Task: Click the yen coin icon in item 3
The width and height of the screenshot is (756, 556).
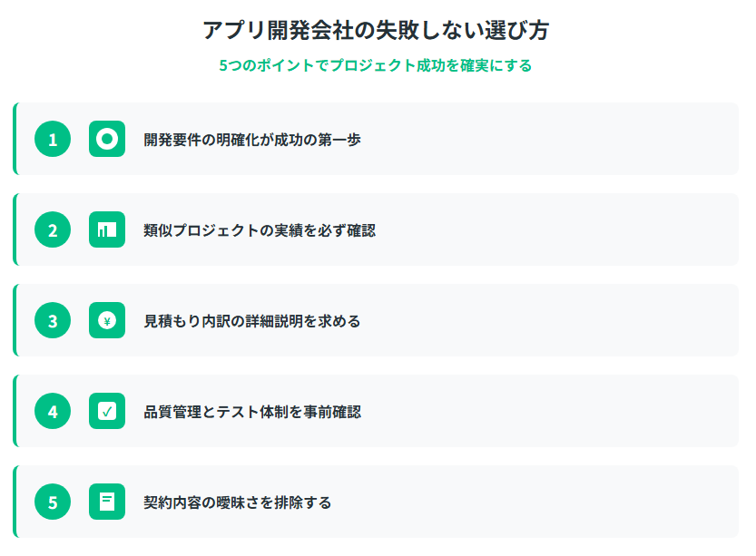Action: 107,320
